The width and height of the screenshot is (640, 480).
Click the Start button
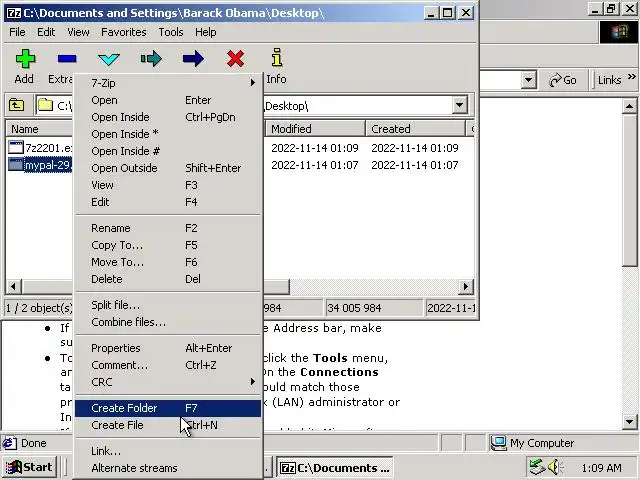click(x=29, y=467)
